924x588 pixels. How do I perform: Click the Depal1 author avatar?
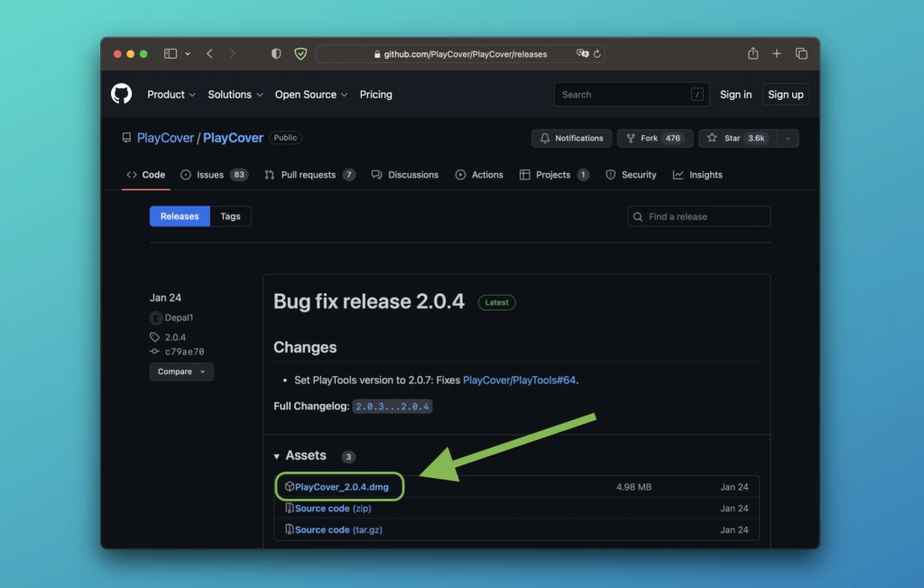point(155,317)
